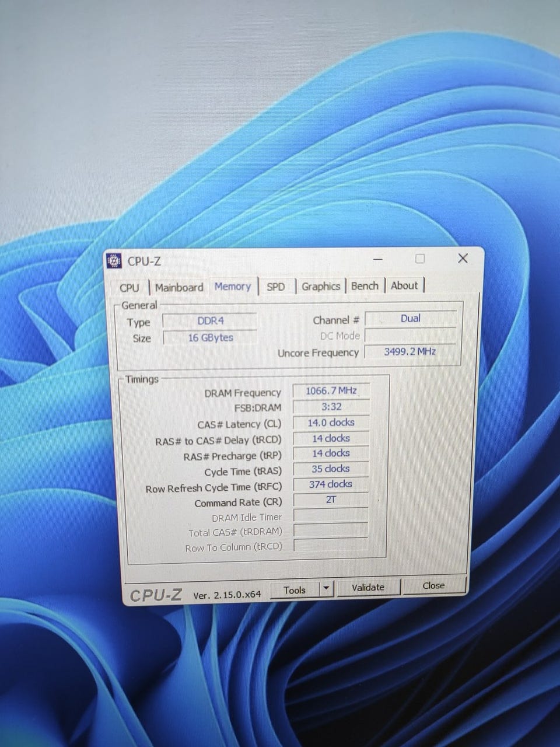Viewport: 560px width, 747px height.
Task: Click the Close button at bottom
Action: coord(433,585)
